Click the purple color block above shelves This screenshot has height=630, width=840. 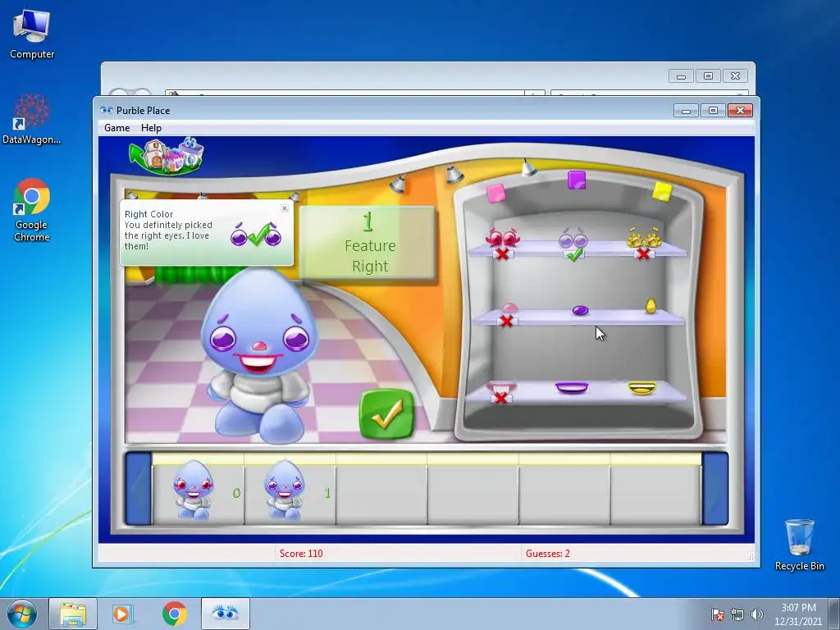577,180
